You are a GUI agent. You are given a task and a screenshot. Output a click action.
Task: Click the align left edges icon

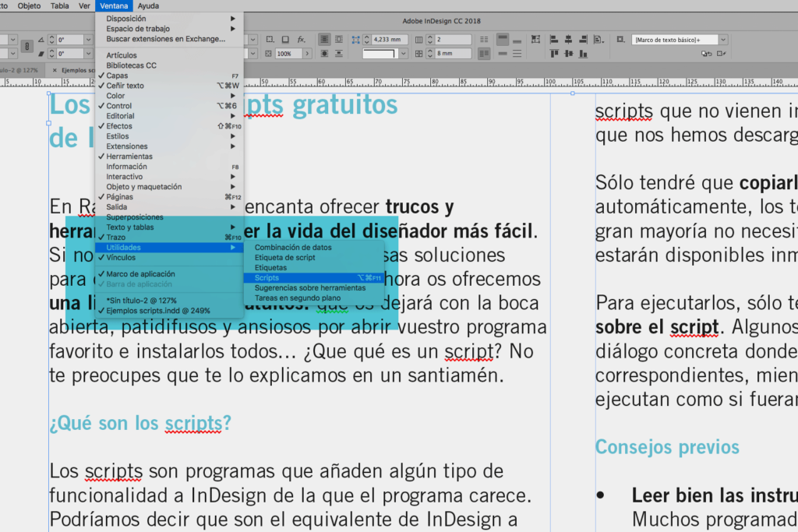554,39
